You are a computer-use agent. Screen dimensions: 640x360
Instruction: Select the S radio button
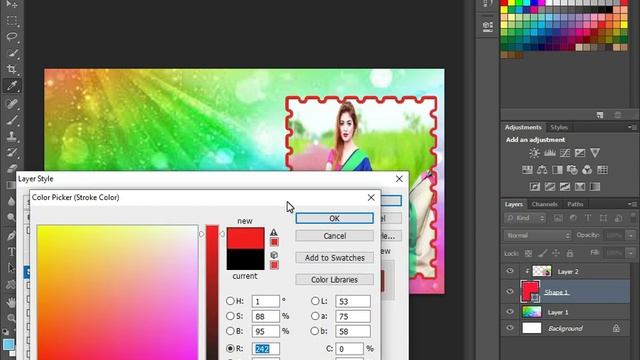click(230, 316)
